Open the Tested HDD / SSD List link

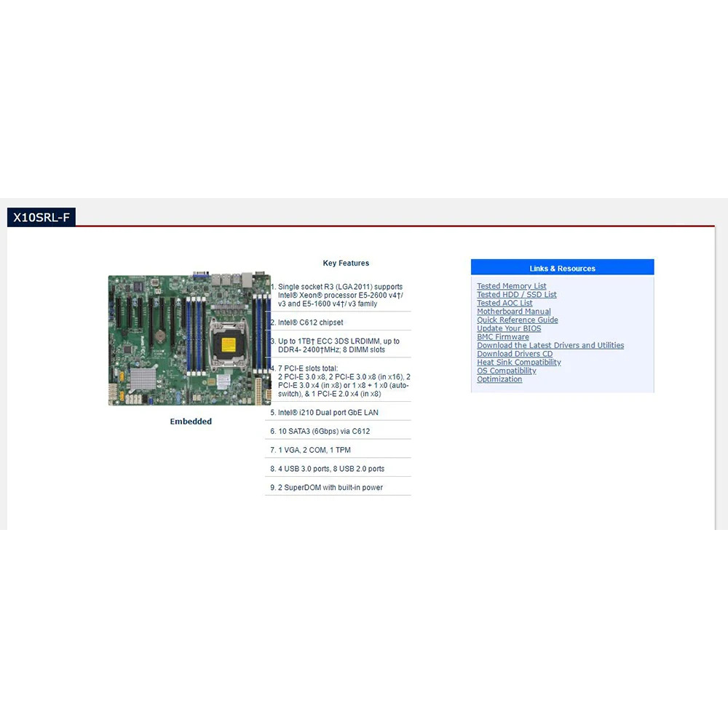tap(516, 294)
